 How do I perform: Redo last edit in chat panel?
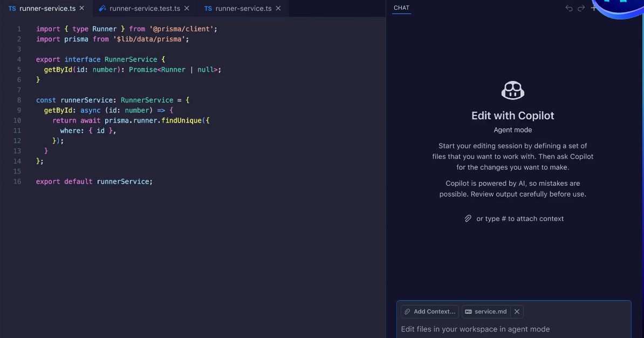point(581,8)
